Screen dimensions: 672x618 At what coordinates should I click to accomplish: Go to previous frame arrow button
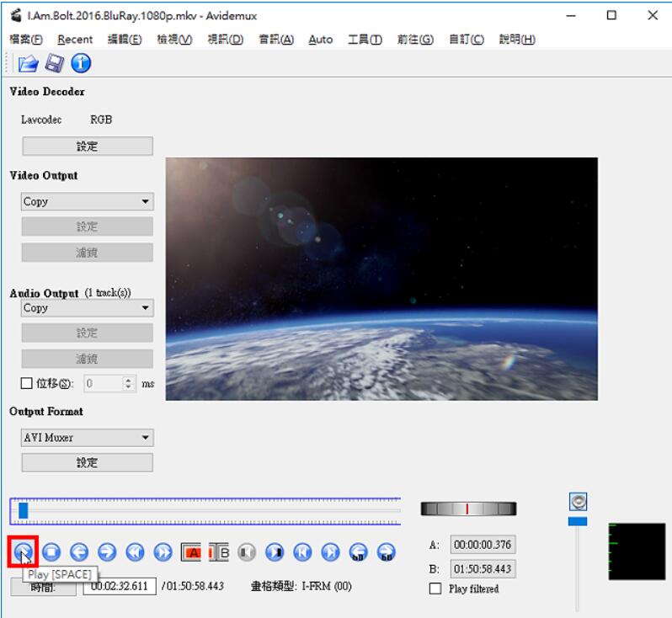(x=79, y=552)
